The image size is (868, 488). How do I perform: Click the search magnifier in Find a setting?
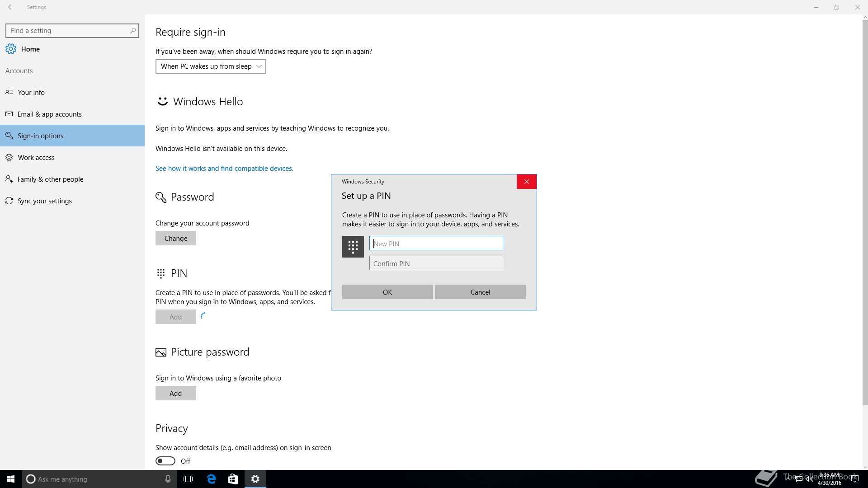[132, 31]
